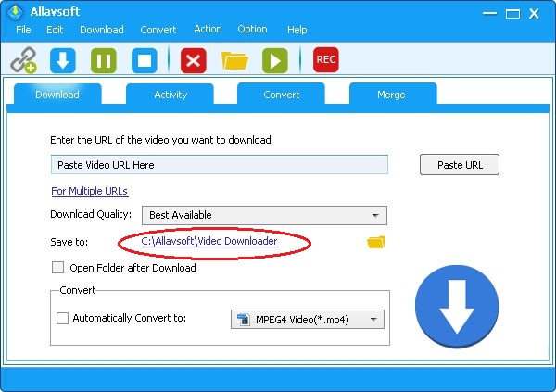Open the yellow folder toolbar icon
This screenshot has width=556, height=392.
[234, 60]
